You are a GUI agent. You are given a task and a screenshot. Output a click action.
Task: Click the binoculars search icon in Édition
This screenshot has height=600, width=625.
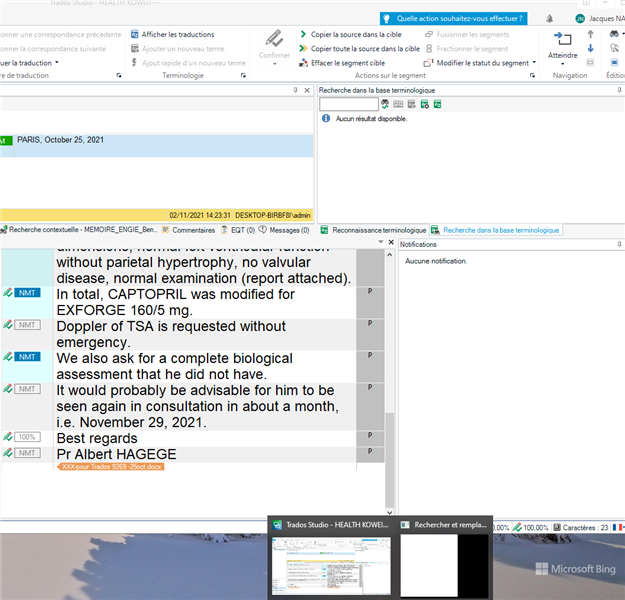pos(614,34)
